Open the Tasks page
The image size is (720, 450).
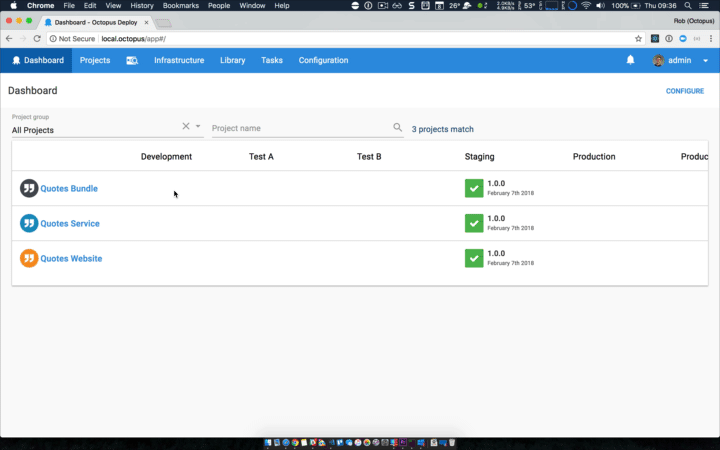click(272, 60)
